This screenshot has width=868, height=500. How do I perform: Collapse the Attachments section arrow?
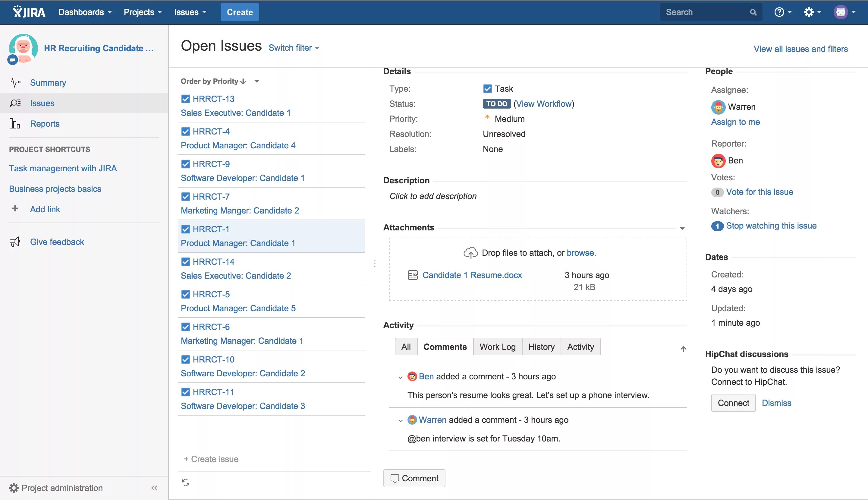(x=682, y=228)
